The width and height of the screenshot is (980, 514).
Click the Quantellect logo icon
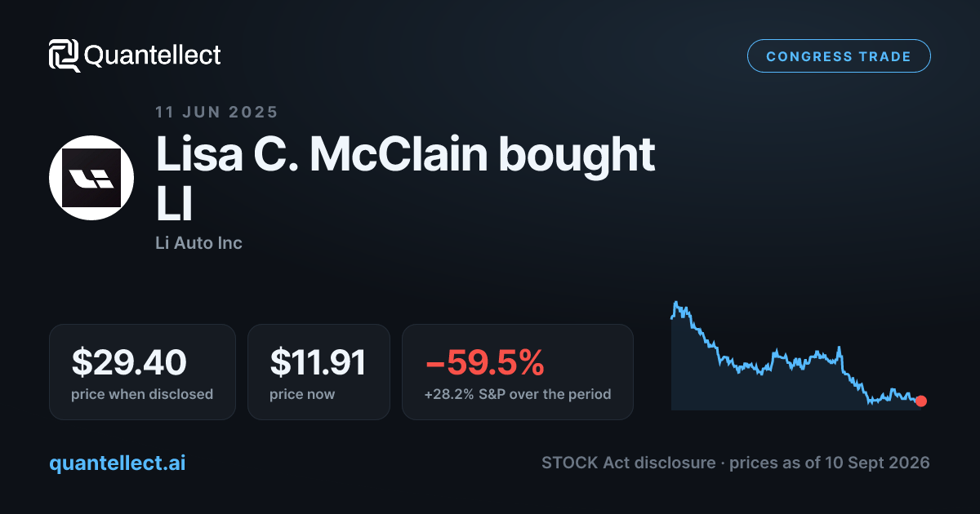click(x=64, y=55)
